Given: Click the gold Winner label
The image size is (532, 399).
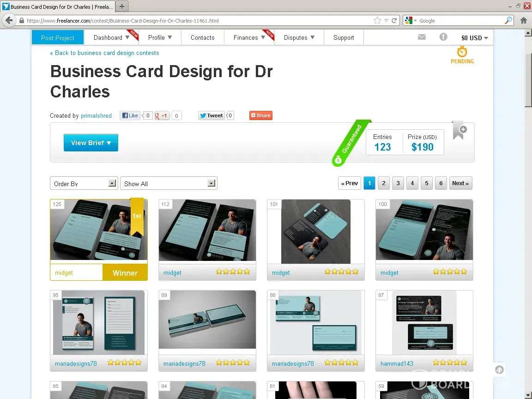Looking at the screenshot, I should click(125, 273).
